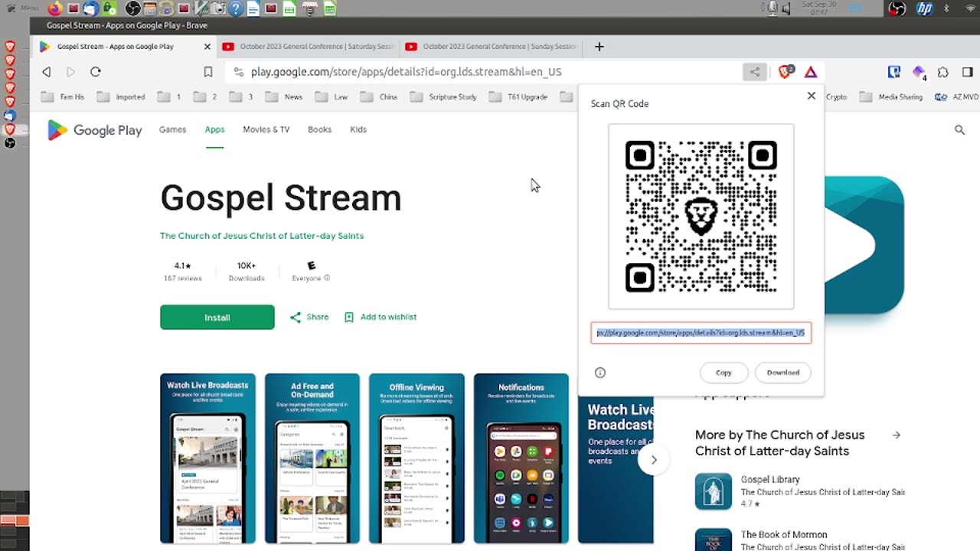Open the Fam His bookmarks folder
980x551 pixels.
click(x=63, y=97)
